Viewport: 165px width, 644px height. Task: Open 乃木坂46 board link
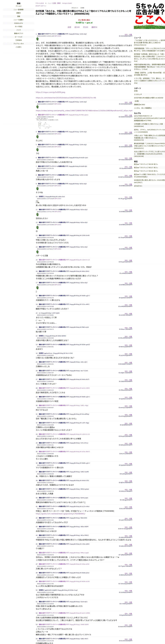[18, 40]
